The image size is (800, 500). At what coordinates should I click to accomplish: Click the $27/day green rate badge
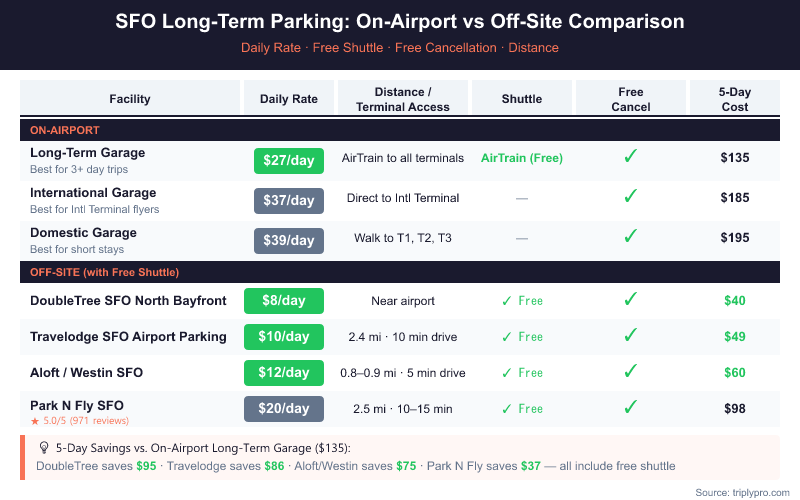point(289,160)
